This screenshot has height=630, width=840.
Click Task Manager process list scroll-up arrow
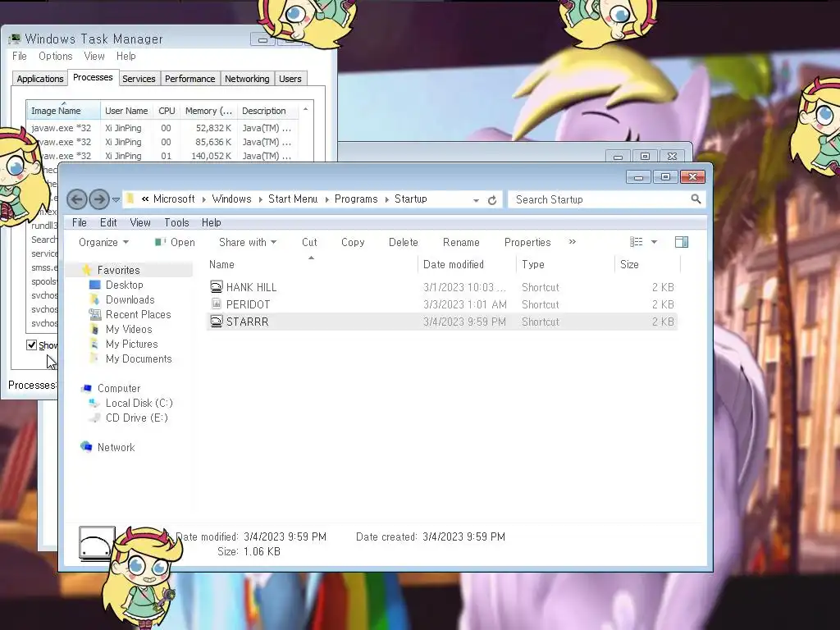(x=305, y=109)
